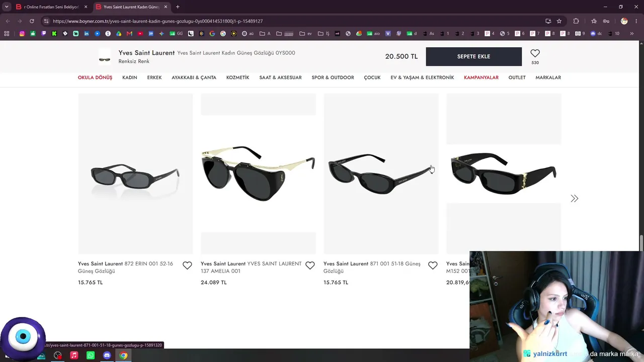The width and height of the screenshot is (644, 362).
Task: Browse the MARKALAR brands page
Action: 548,77
